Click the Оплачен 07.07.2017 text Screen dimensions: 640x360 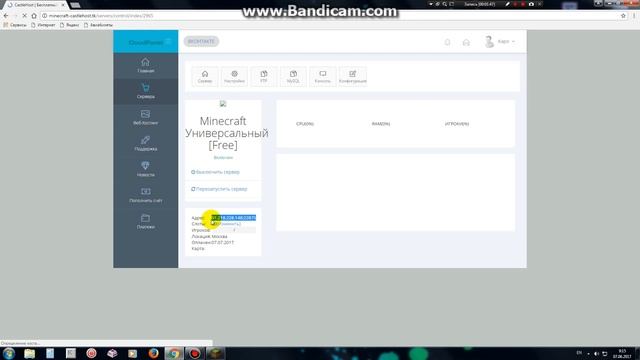coord(213,242)
